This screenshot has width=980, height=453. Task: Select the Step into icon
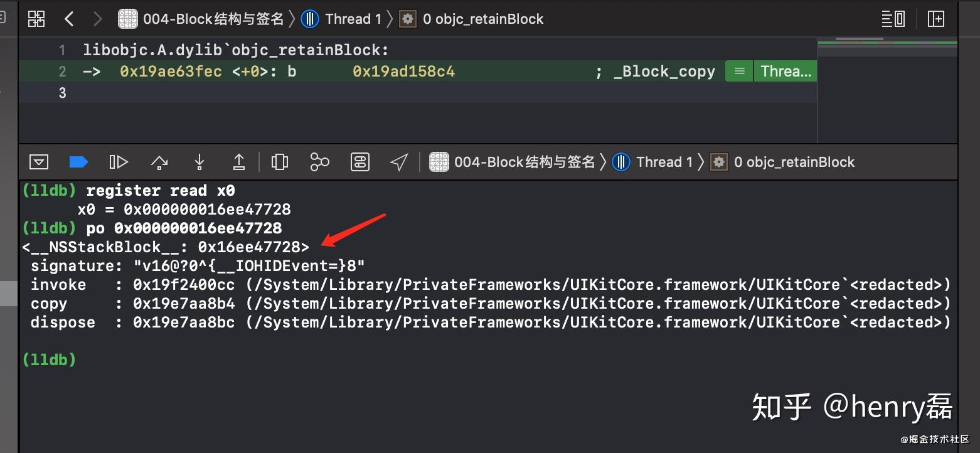tap(199, 161)
